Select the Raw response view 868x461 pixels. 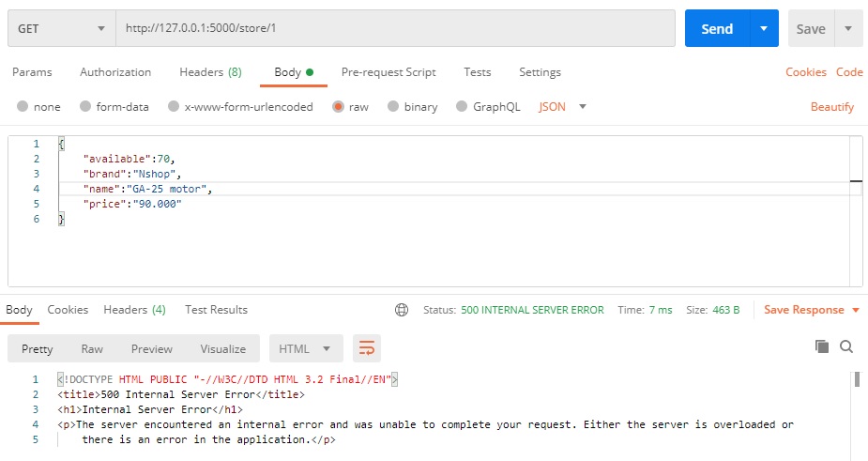click(x=92, y=348)
